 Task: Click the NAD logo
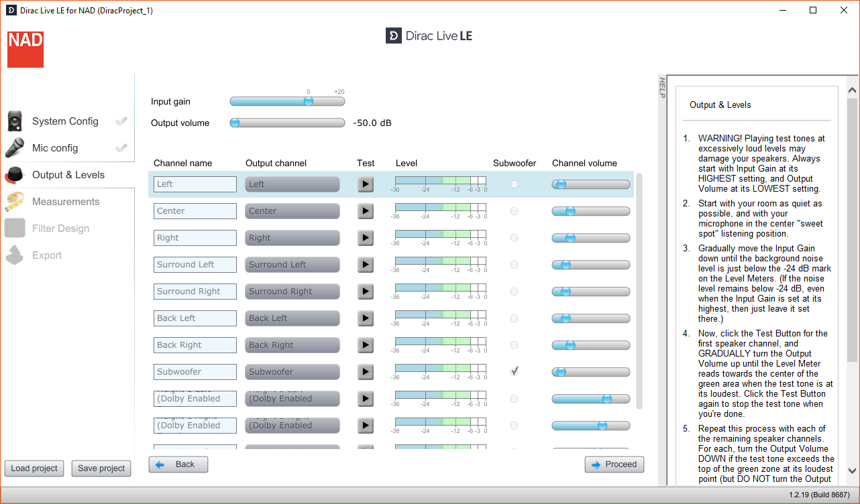tap(25, 49)
